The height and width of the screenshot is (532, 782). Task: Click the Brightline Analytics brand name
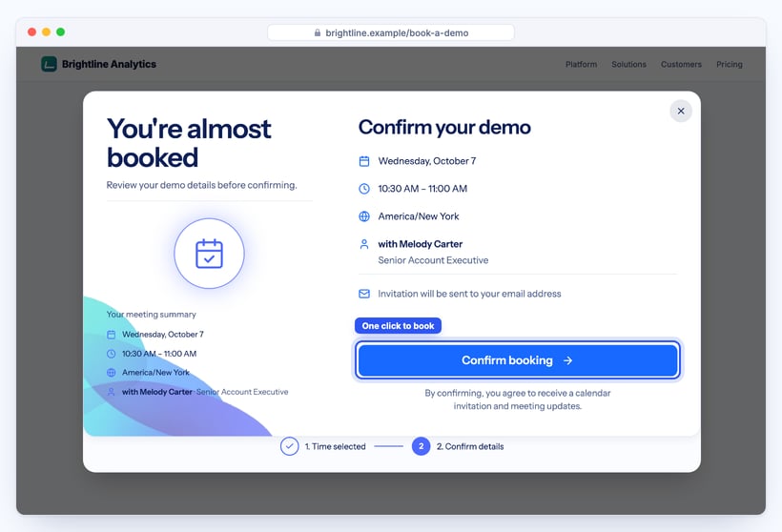[x=110, y=64]
